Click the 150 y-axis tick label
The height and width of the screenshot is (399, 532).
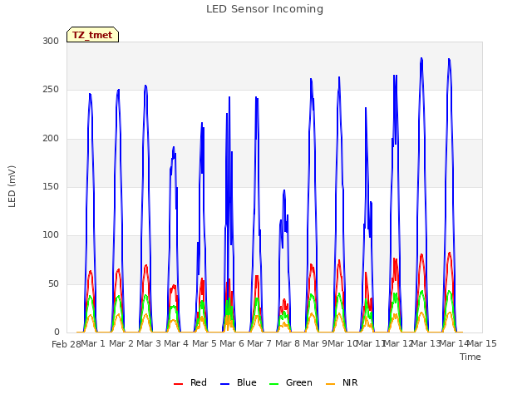[51, 186]
